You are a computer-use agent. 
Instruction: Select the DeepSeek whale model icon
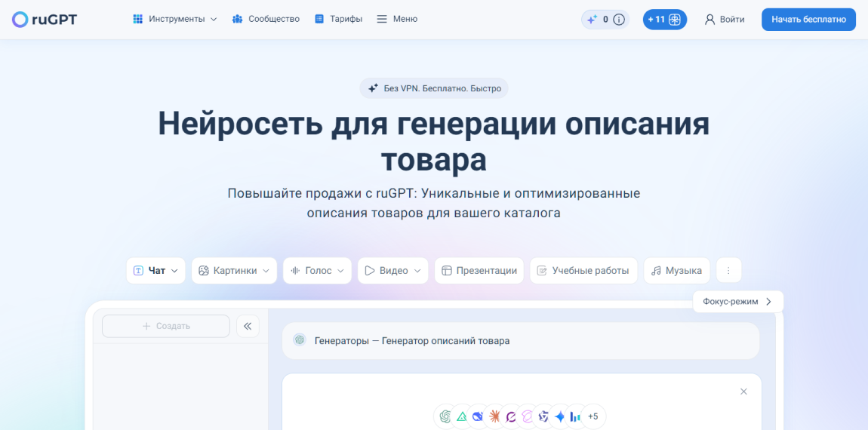[478, 416]
